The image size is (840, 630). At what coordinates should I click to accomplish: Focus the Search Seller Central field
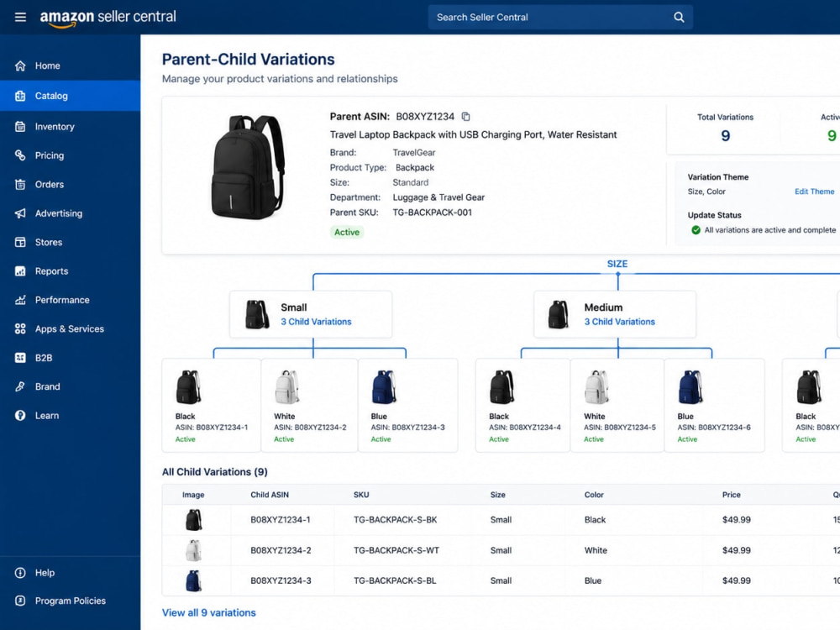(560, 17)
